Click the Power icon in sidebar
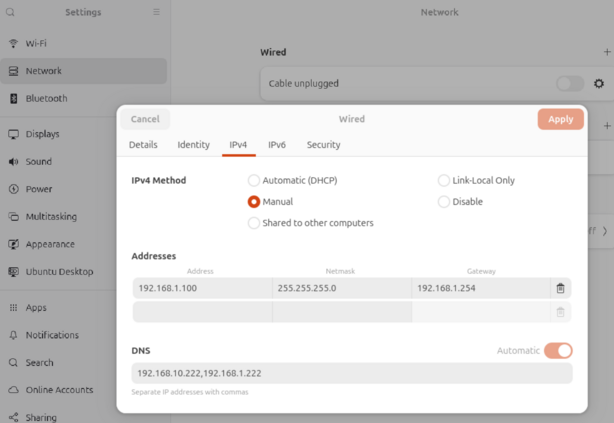614x423 pixels. (13, 189)
